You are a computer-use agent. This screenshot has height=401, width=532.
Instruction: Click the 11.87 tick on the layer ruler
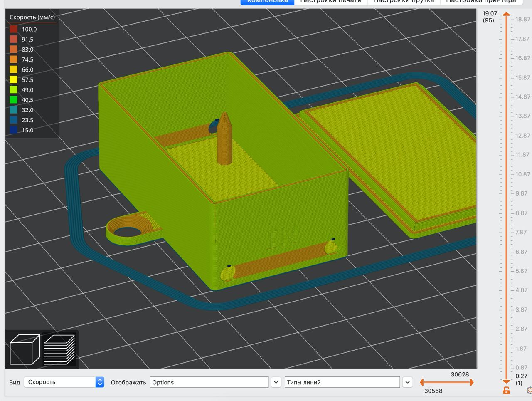[522, 155]
